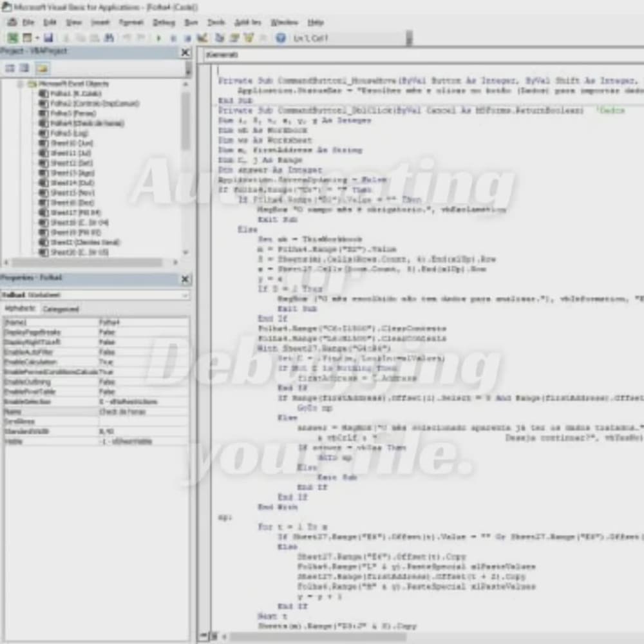The width and height of the screenshot is (644, 644).
Task: Click Save icon in toolbar
Action: (48, 38)
